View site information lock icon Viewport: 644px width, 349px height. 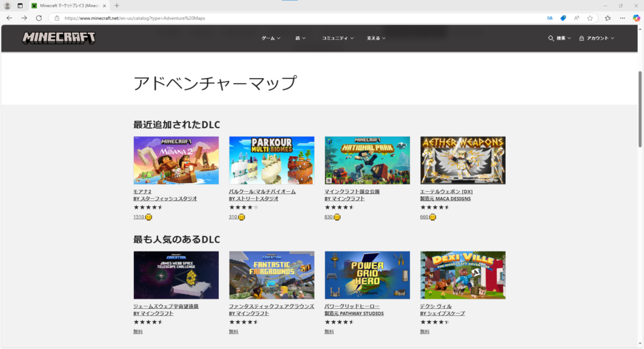57,18
